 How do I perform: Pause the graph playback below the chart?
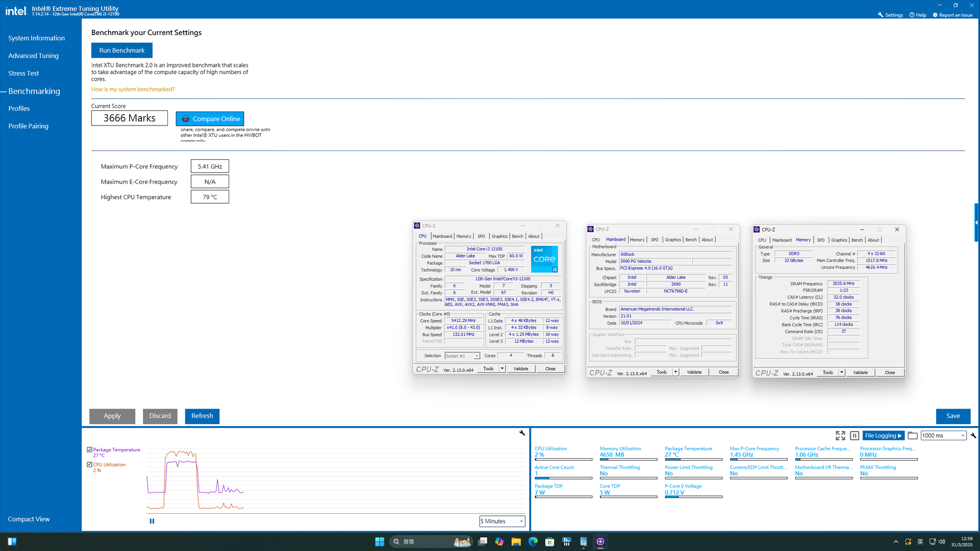pyautogui.click(x=152, y=521)
